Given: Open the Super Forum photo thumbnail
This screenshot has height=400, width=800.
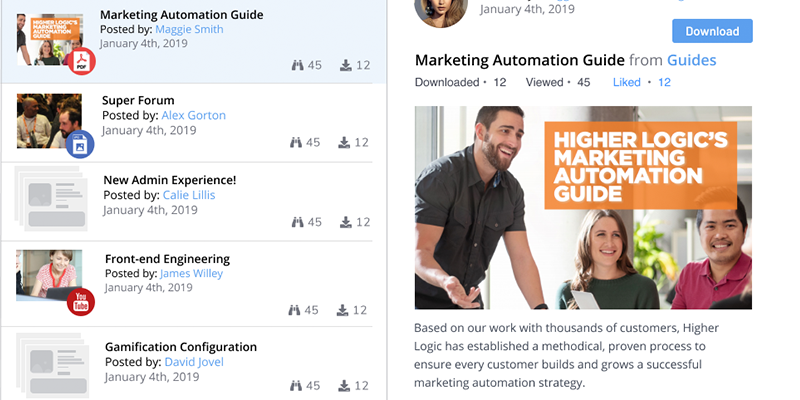Looking at the screenshot, I should pos(49,121).
